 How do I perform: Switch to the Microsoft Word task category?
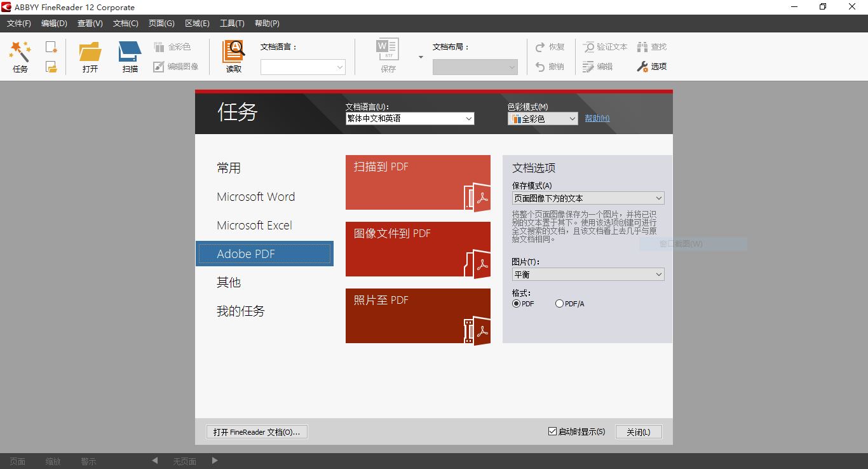(x=255, y=197)
